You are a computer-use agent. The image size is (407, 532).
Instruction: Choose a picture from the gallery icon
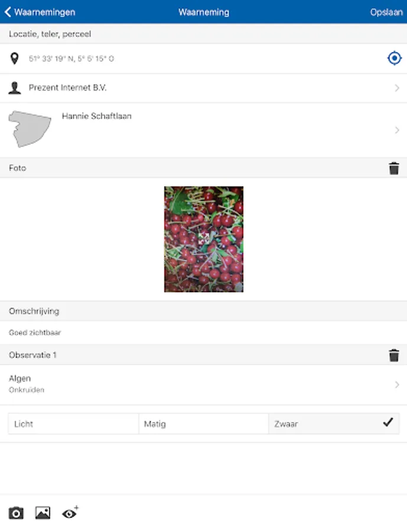43,512
